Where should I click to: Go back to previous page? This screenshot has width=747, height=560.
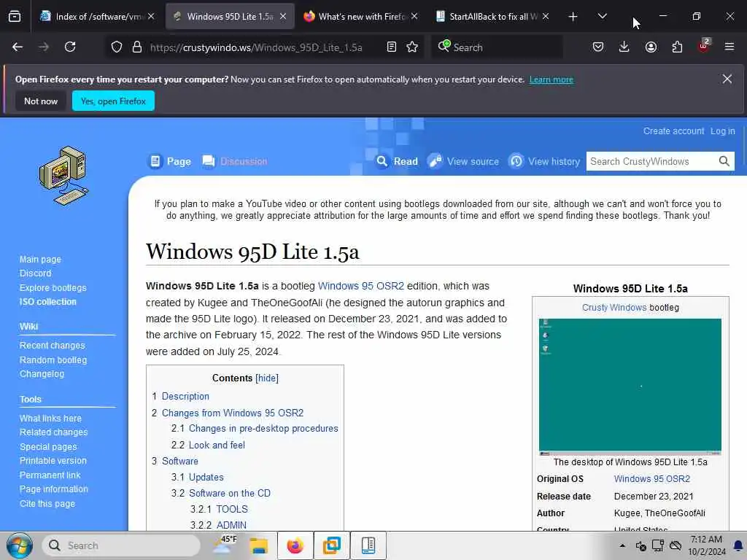click(x=18, y=47)
